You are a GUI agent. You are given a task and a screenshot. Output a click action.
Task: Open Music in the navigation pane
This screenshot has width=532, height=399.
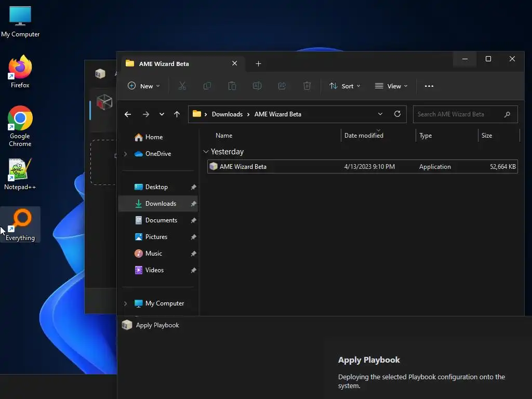pos(153,254)
